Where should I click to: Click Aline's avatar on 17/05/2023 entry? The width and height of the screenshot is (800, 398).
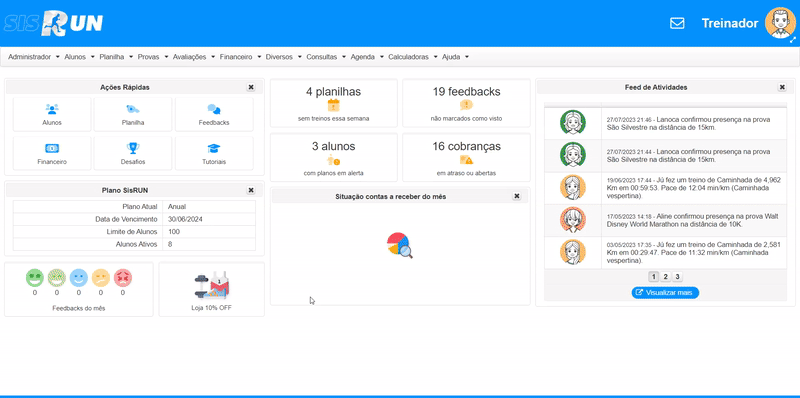(572, 220)
